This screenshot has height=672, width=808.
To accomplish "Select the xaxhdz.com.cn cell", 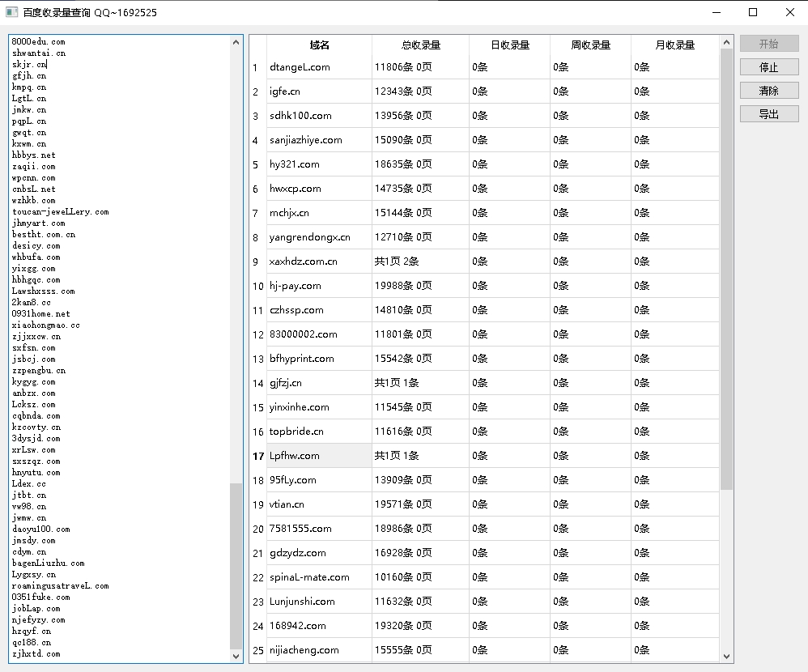I will pyautogui.click(x=319, y=262).
